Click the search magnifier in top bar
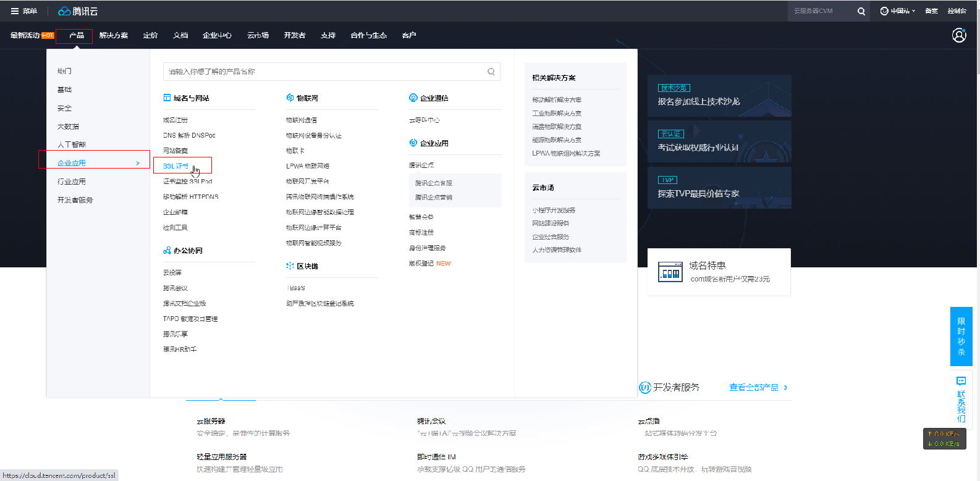The height and width of the screenshot is (481, 980). click(861, 11)
